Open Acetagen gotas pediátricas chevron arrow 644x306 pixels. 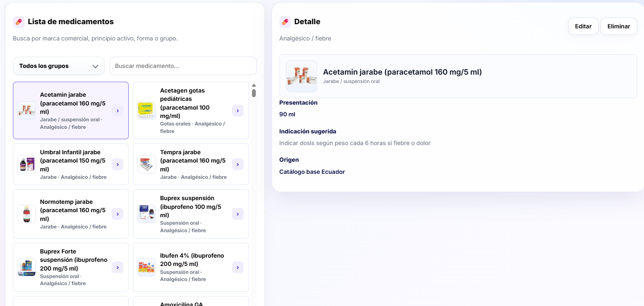237,110
